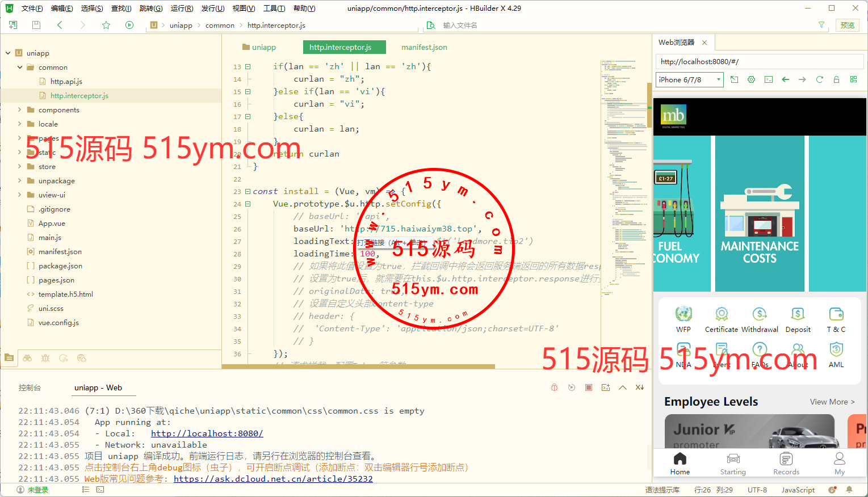Click the notification bell in status bar
This screenshot has height=497, width=868.
(x=849, y=490)
